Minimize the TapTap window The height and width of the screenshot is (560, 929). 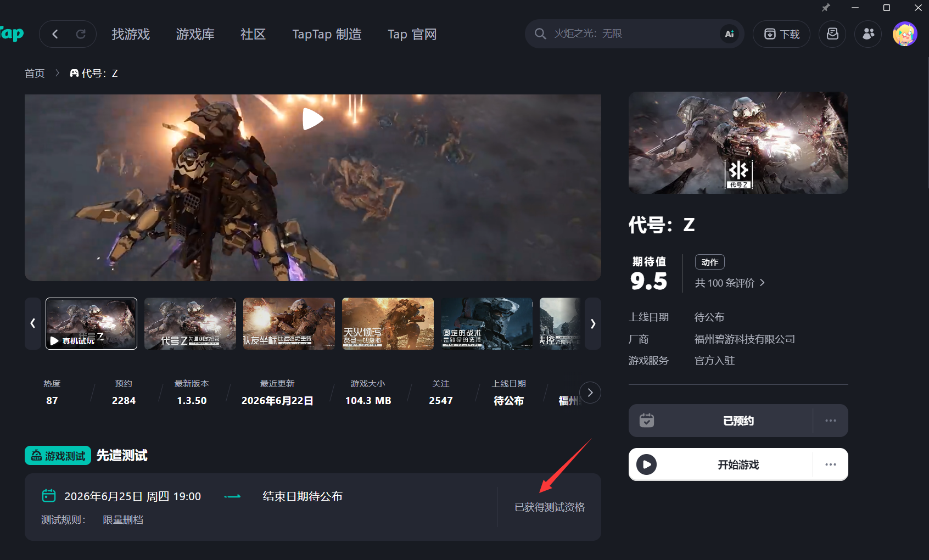[x=855, y=8]
